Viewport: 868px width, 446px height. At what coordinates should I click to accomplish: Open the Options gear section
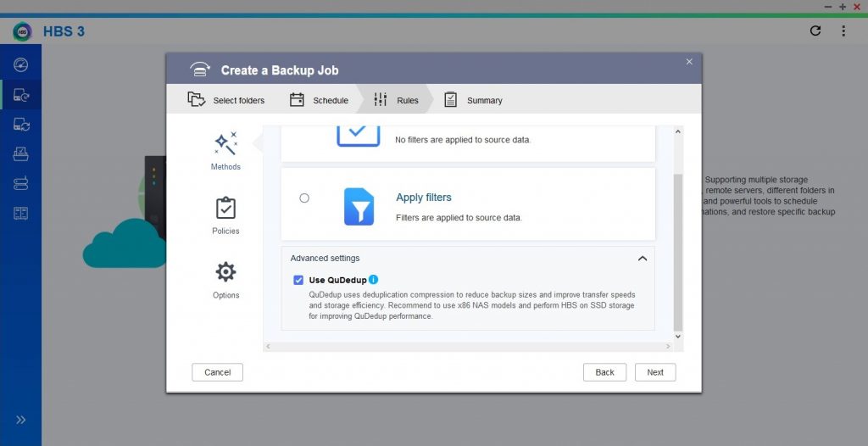point(225,281)
